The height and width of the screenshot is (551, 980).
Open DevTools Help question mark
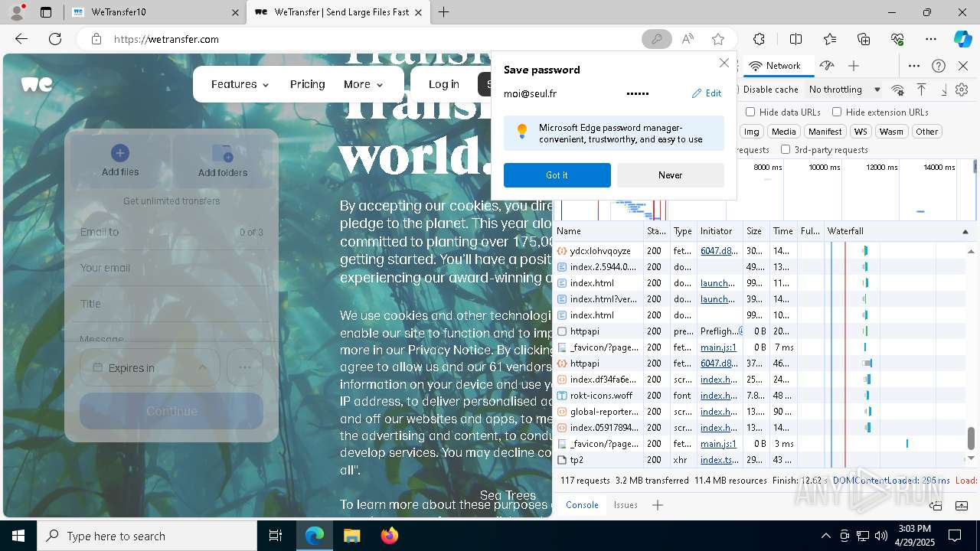(939, 66)
